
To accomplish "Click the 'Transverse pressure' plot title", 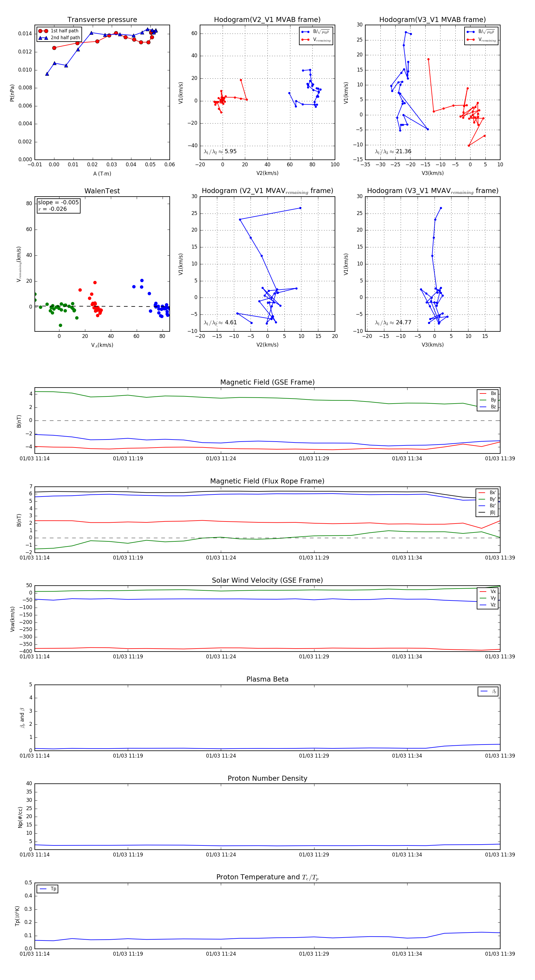I will click(102, 20).
